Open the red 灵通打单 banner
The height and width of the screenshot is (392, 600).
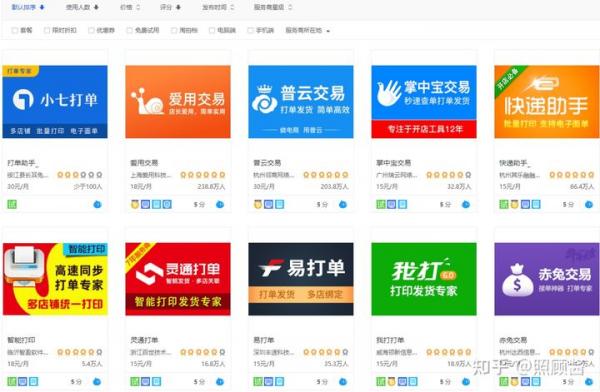178,279
